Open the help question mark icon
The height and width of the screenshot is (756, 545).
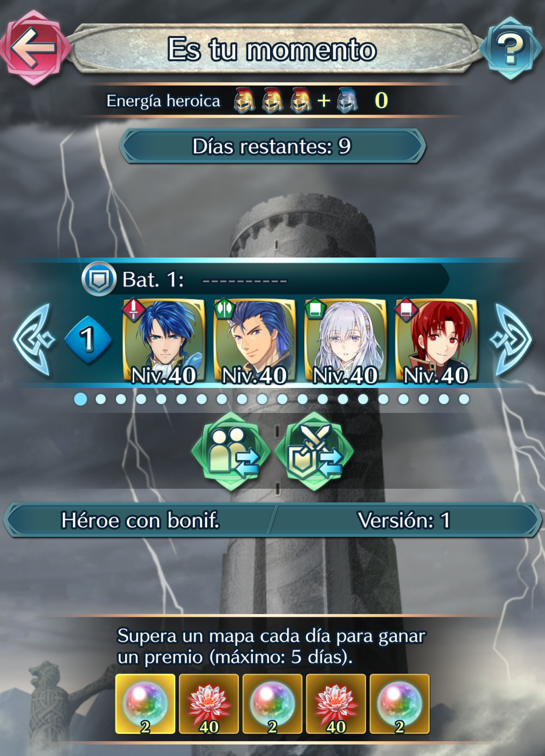click(x=510, y=48)
